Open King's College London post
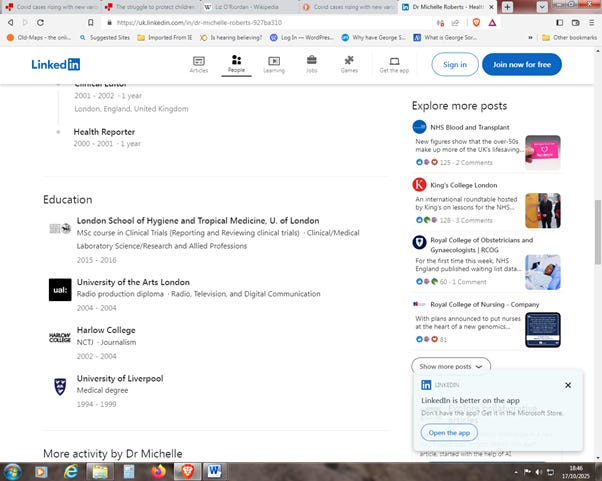The height and width of the screenshot is (481, 602). (x=463, y=185)
